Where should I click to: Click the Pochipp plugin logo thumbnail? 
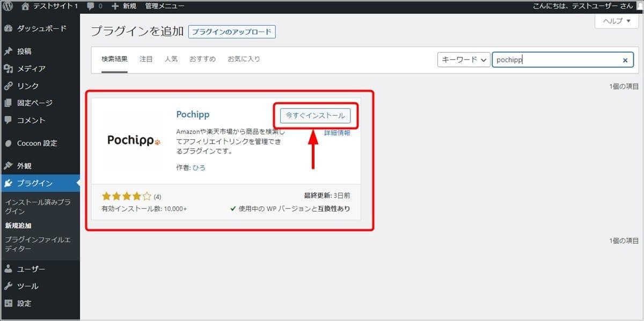click(x=134, y=140)
